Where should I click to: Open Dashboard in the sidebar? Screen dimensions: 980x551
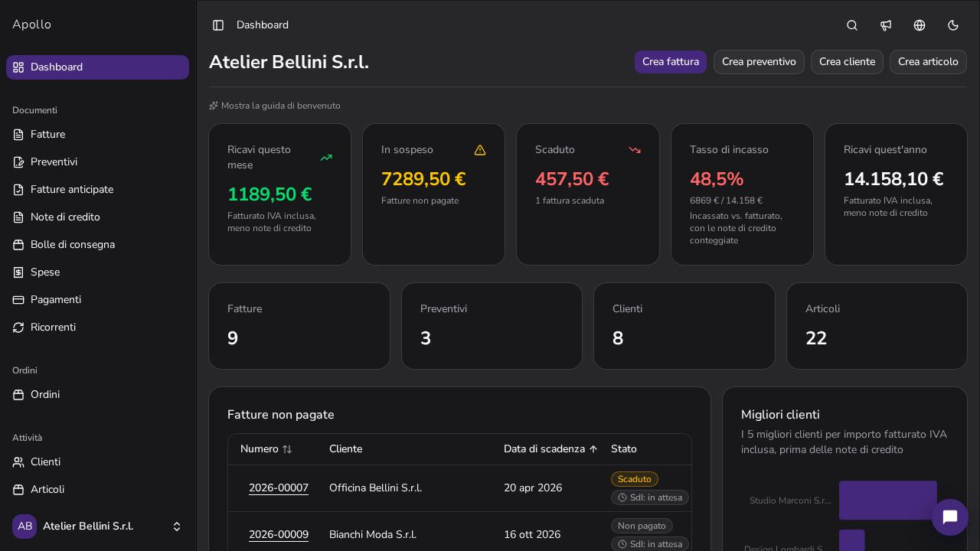pyautogui.click(x=97, y=67)
